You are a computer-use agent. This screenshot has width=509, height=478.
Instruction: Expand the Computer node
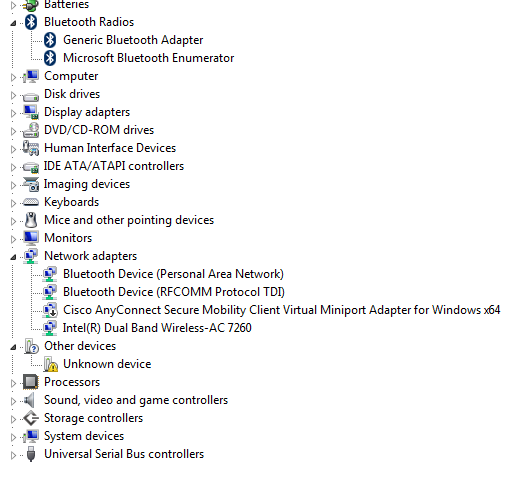[x=13, y=77]
